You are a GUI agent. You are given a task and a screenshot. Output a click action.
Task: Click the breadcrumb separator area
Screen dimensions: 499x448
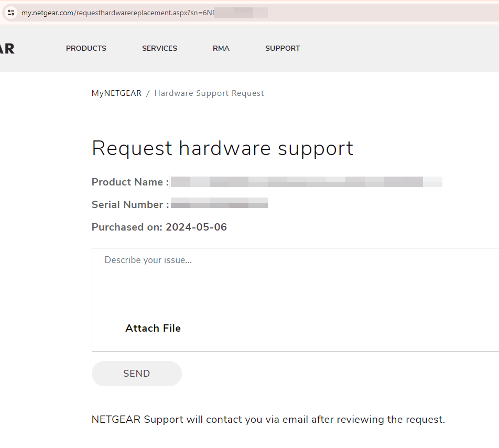148,93
